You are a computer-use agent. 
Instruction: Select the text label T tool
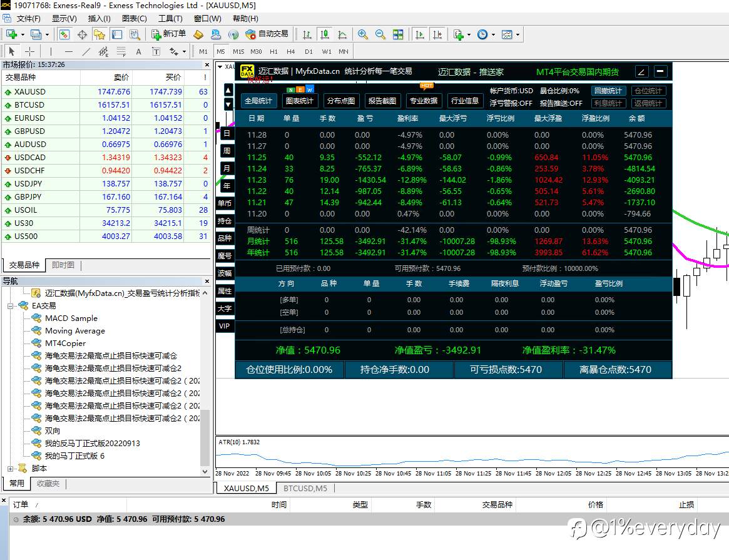pyautogui.click(x=156, y=51)
